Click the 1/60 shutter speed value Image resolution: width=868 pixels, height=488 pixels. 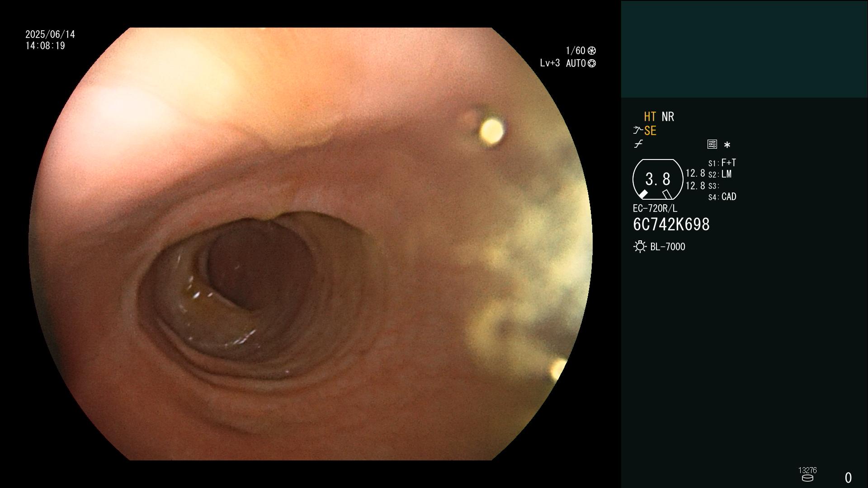click(x=576, y=51)
